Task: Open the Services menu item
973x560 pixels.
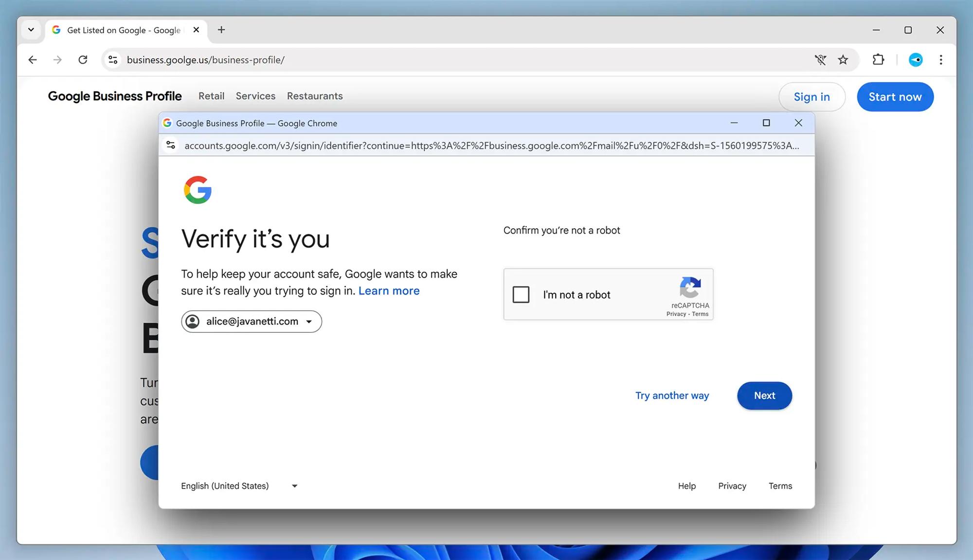Action: pyautogui.click(x=255, y=96)
